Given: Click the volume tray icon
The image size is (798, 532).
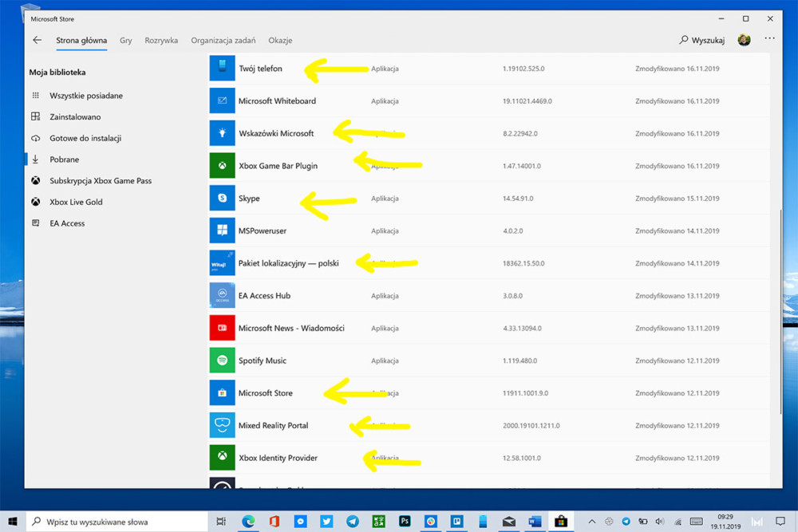Looking at the screenshot, I should tap(660, 522).
